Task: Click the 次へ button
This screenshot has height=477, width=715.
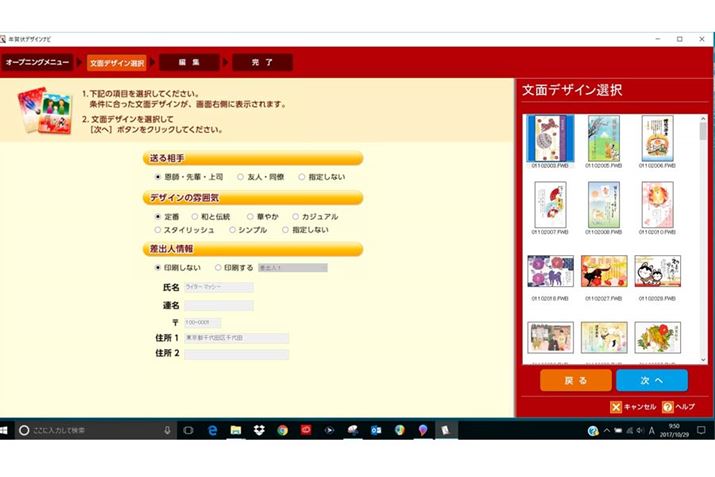Action: tap(652, 380)
